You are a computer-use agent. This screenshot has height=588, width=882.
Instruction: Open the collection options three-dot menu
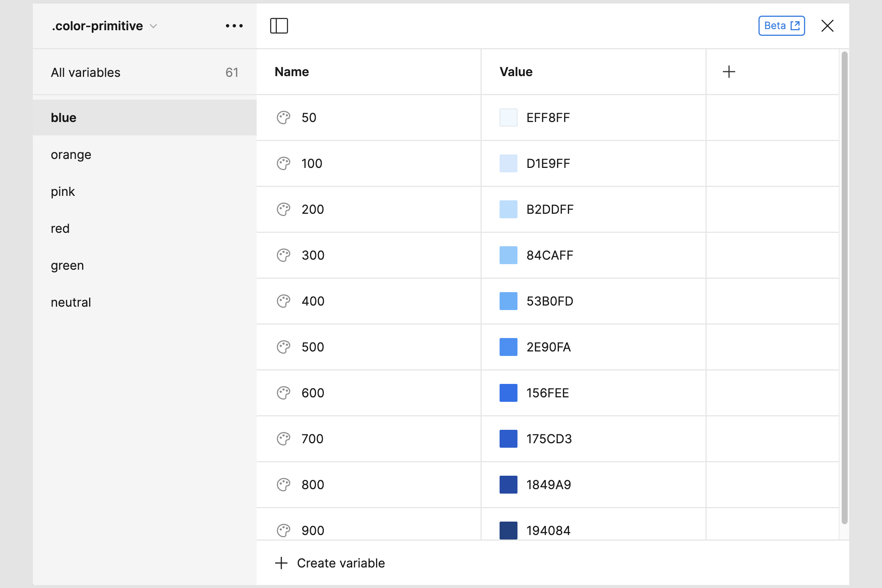point(234,26)
